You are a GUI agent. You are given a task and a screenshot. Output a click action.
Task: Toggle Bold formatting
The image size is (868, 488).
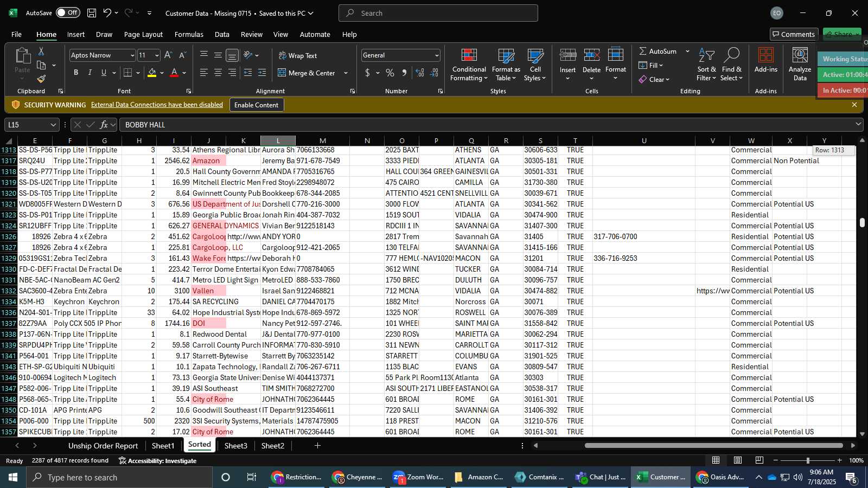[76, 73]
